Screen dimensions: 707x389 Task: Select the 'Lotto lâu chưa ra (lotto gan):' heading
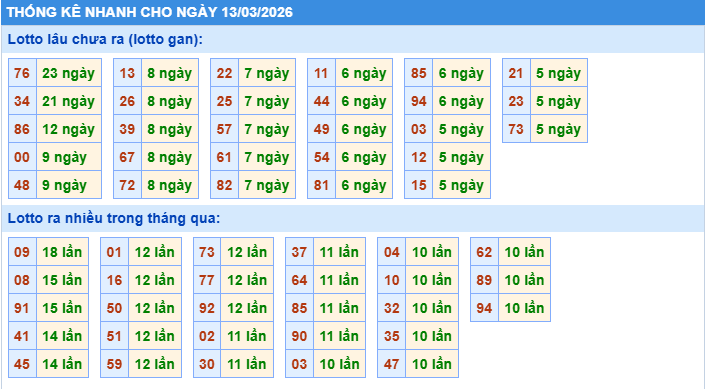pyautogui.click(x=105, y=39)
